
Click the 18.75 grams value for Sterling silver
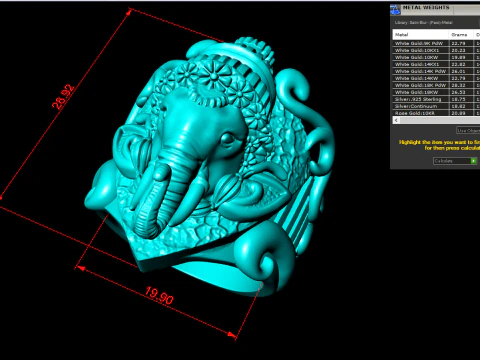tap(458, 99)
